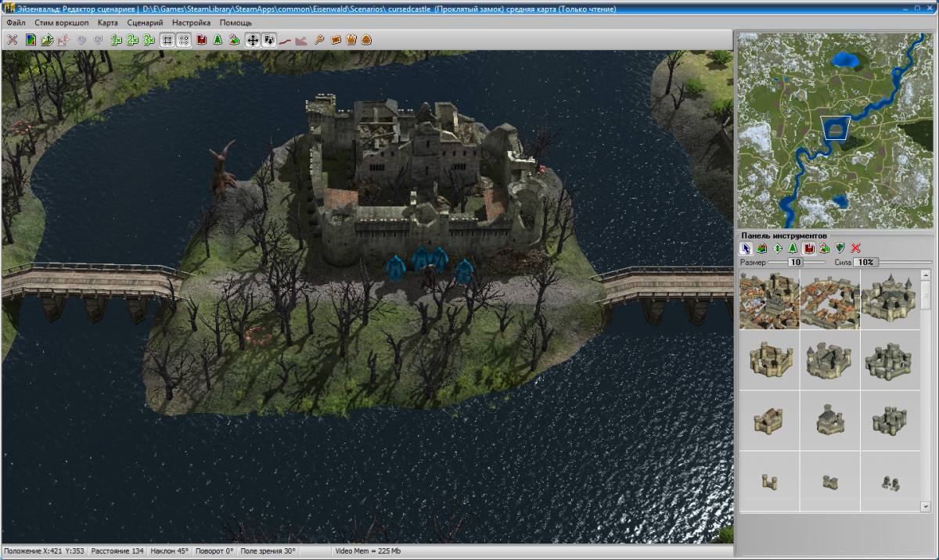Select the blue arrow pointer tool
This screenshot has height=560, width=939.
tap(747, 248)
